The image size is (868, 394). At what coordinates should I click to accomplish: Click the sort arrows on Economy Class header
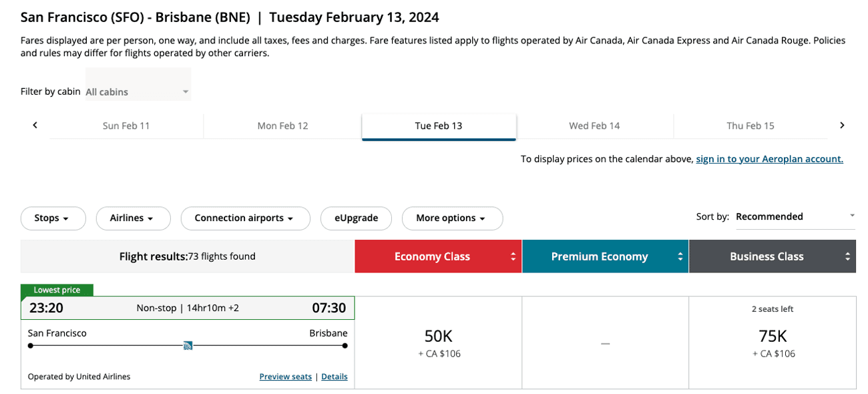[513, 256]
